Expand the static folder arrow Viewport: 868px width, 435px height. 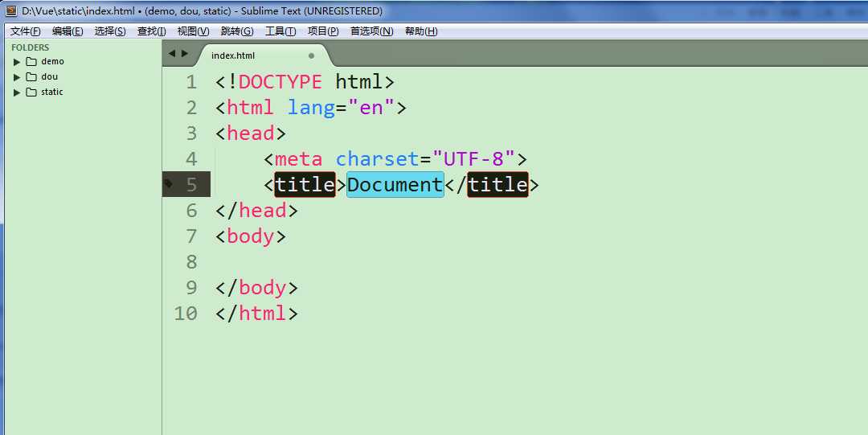coord(17,92)
